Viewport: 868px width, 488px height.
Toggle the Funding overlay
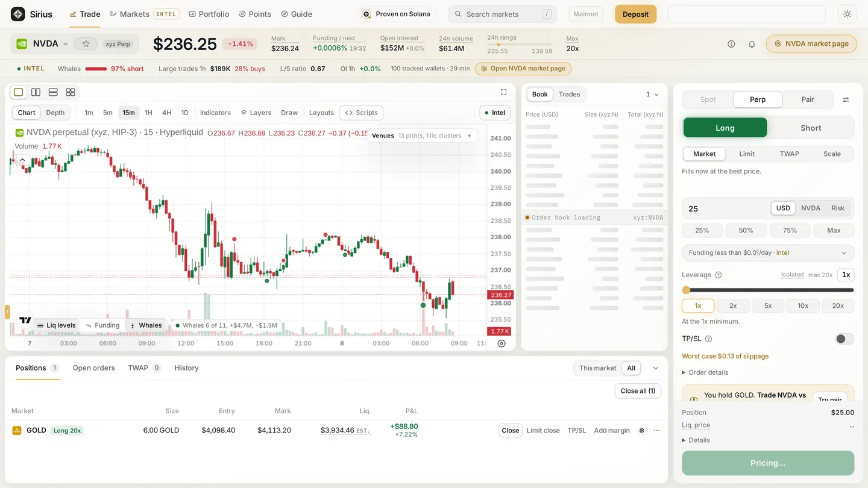[102, 325]
